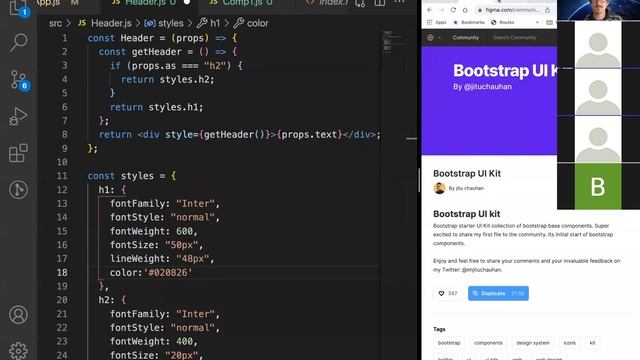The height and width of the screenshot is (360, 640).
Task: Open the editor More Actions ellipsis
Action: (400, 2)
